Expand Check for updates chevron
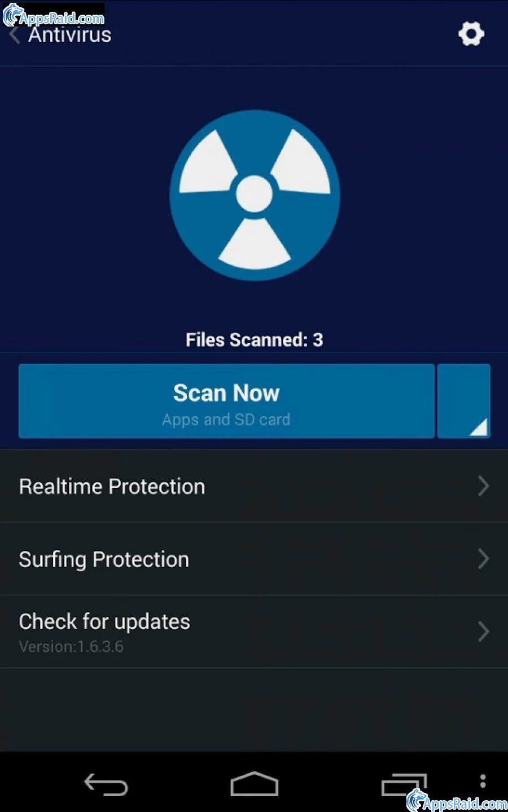The height and width of the screenshot is (812, 508). [483, 632]
